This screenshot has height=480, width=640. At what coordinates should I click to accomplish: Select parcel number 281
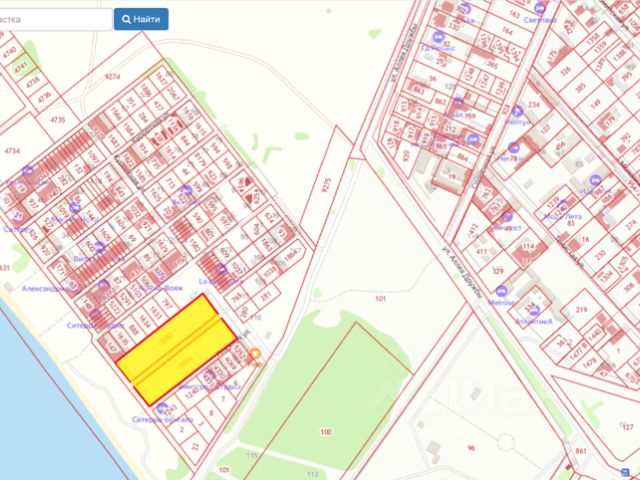click(266, 296)
